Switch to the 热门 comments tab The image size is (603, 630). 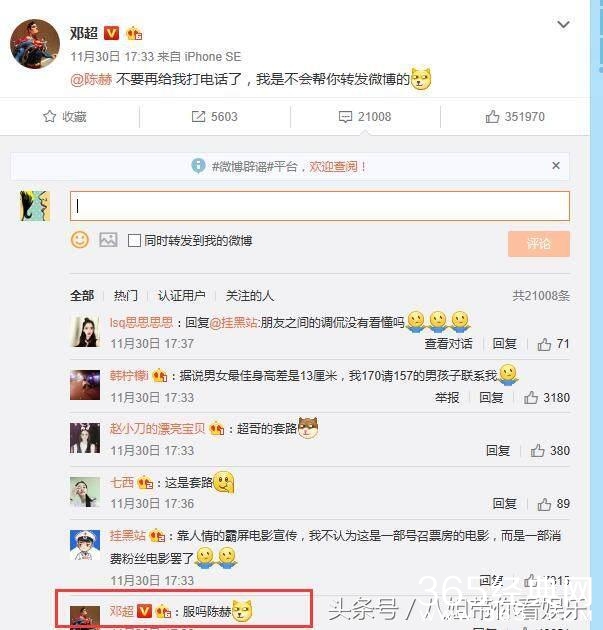tap(126, 296)
